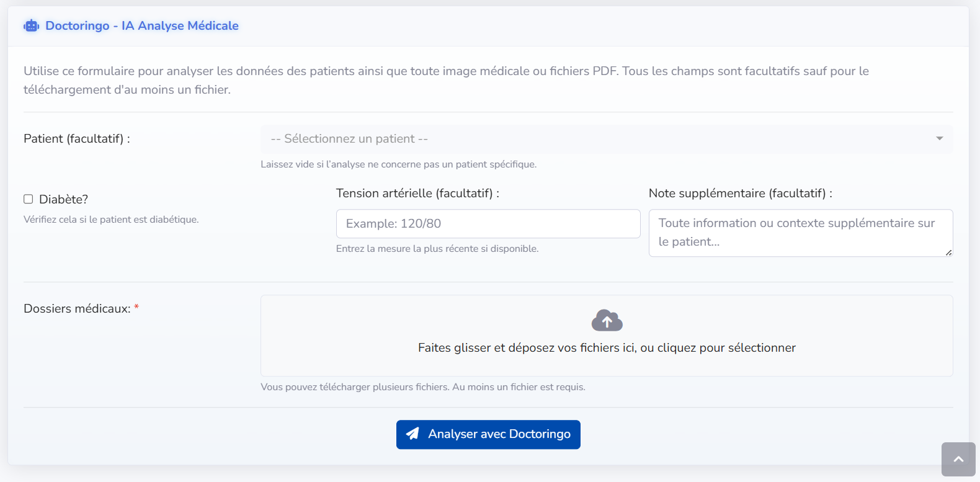The width and height of the screenshot is (980, 482).
Task: Open the Sélectionnez un patient dropdown
Action: (x=607, y=139)
